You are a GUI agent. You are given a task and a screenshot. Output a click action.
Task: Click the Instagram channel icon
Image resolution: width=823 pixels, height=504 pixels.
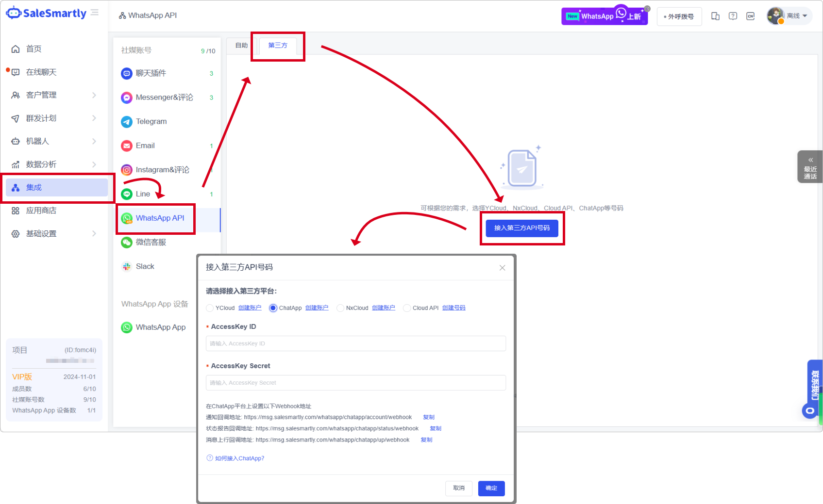[x=127, y=170]
